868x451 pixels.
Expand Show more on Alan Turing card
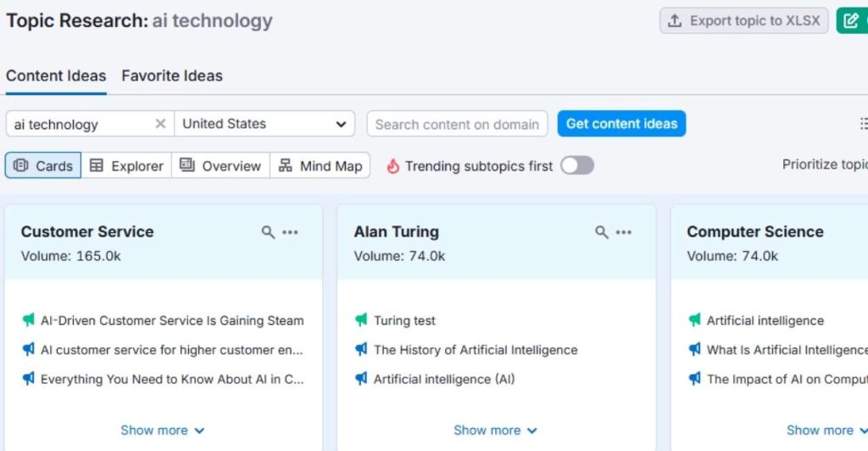[496, 431]
